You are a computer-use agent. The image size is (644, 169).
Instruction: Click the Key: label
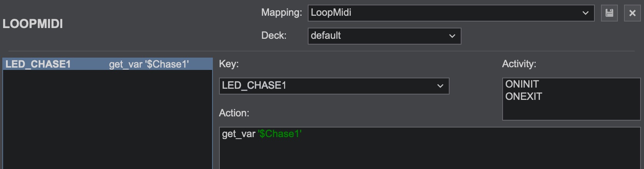click(229, 64)
